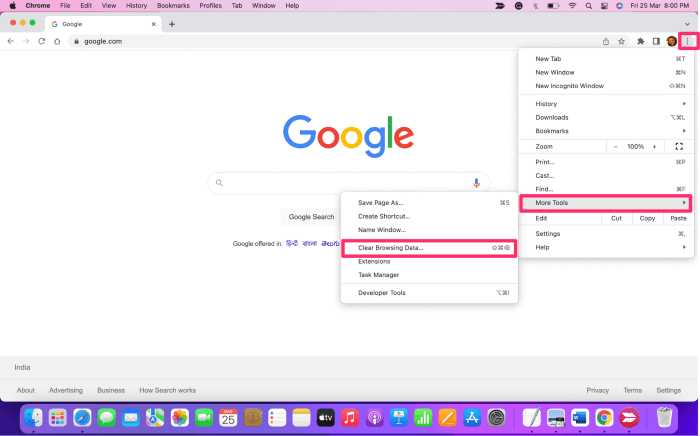700x436 pixels.
Task: Launch Safari from the dock
Action: point(82,418)
